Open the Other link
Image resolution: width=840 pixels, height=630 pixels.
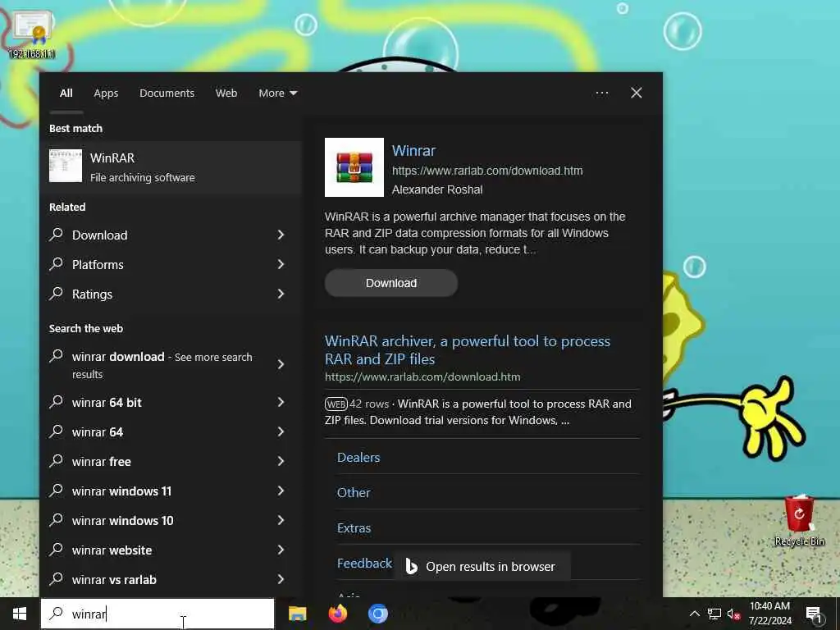pos(354,493)
